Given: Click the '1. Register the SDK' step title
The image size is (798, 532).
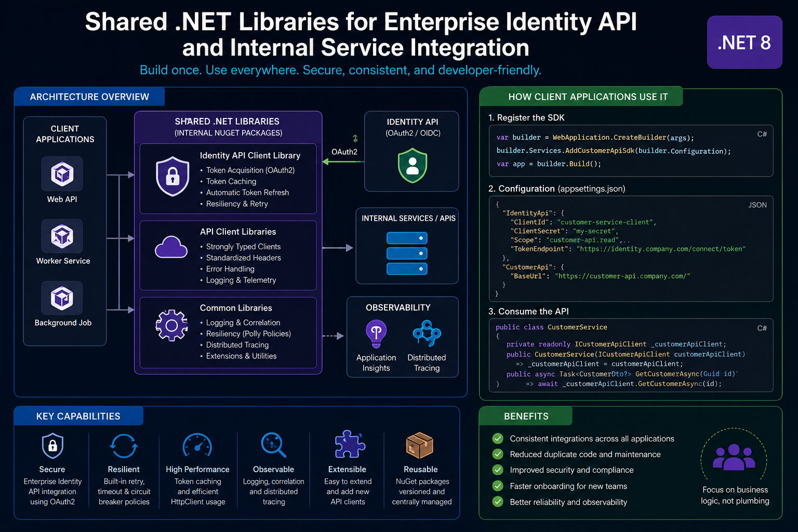Looking at the screenshot, I should tap(526, 117).
